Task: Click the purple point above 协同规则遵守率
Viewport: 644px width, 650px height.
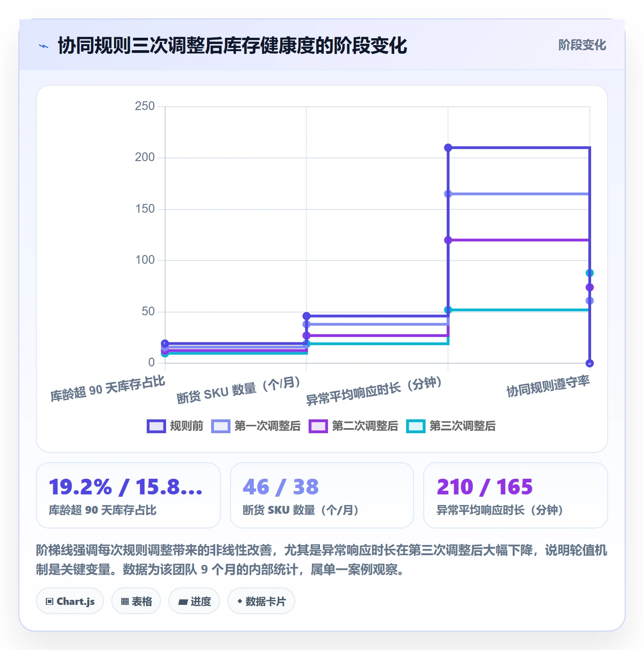Action: (590, 288)
